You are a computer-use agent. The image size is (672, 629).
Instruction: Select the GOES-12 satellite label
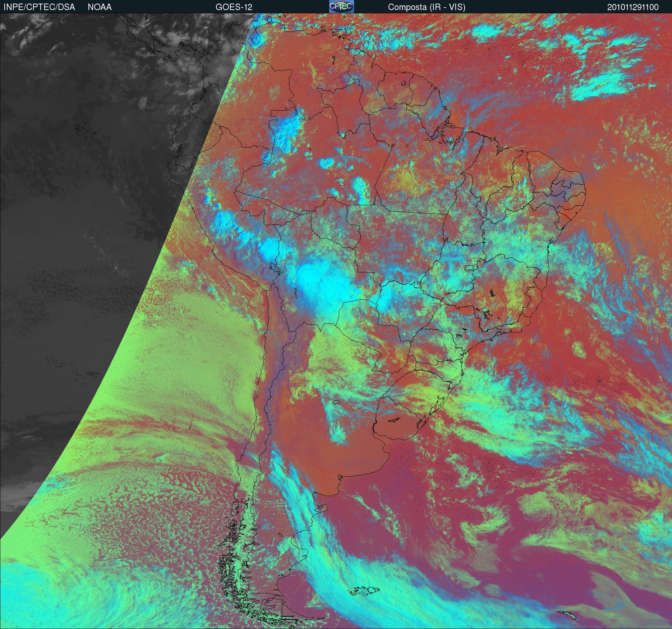point(234,7)
